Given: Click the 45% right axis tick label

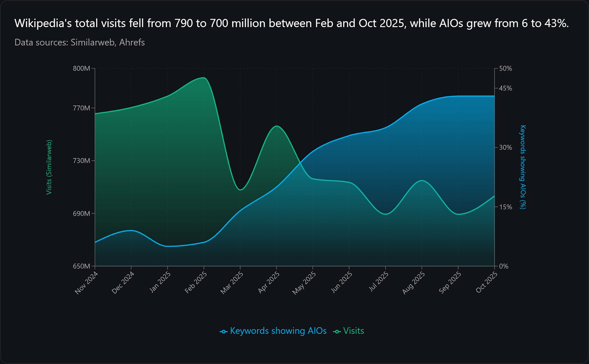Looking at the screenshot, I should [505, 88].
